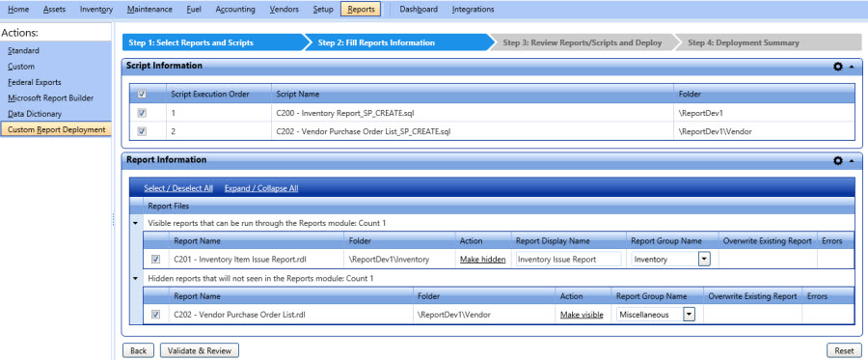Open the Maintenance menu

(149, 10)
